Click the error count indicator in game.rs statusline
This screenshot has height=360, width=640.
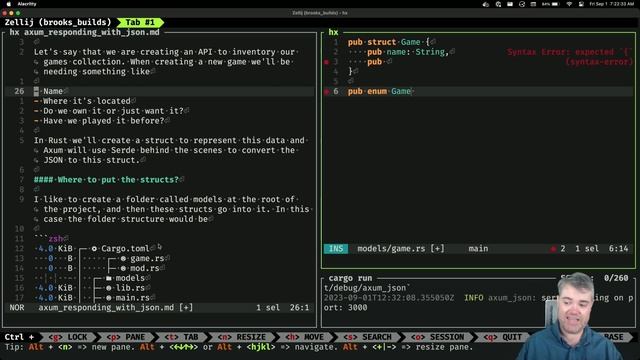click(558, 249)
